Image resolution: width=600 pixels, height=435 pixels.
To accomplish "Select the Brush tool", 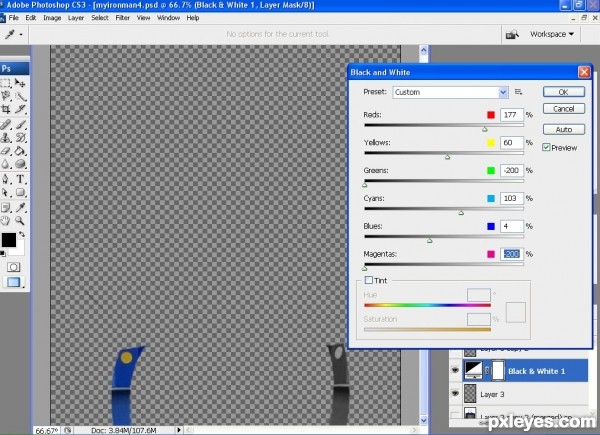I will 20,125.
